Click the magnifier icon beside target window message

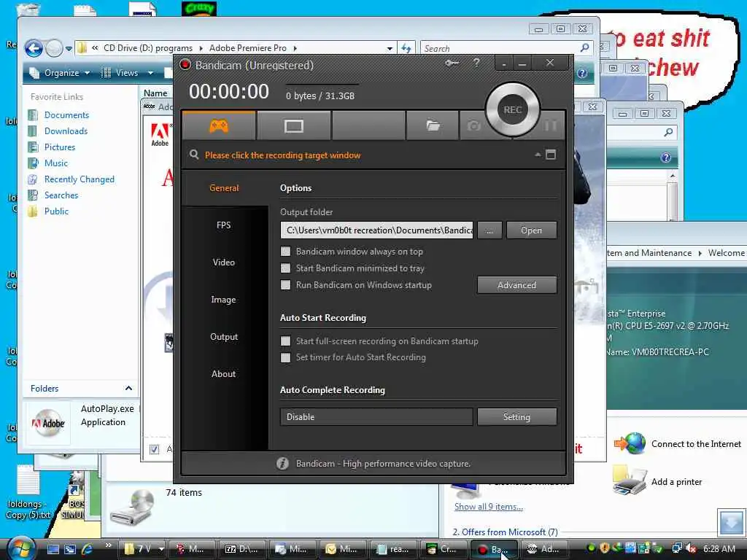[194, 155]
